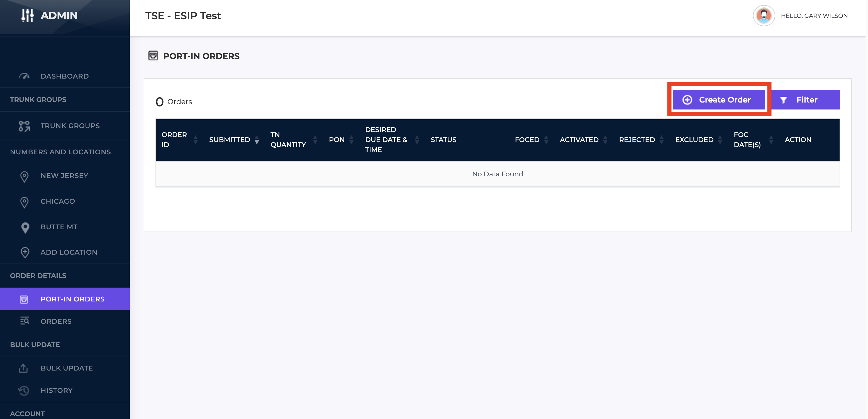The height and width of the screenshot is (419, 868).
Task: Sort by FOCed column arrows
Action: point(546,140)
